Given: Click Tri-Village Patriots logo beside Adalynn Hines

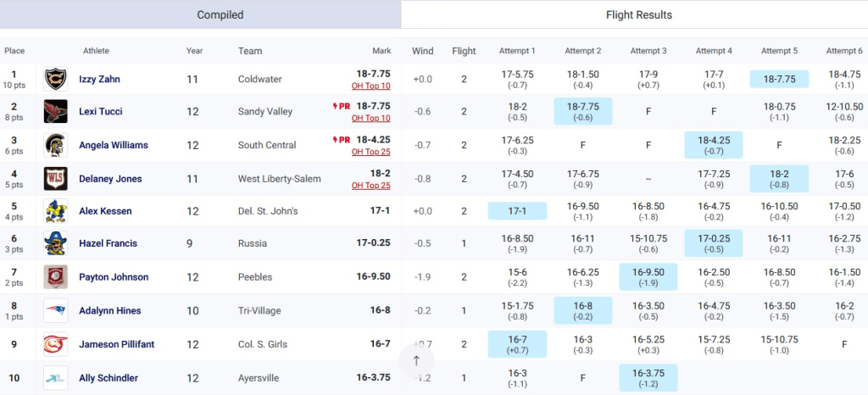Looking at the screenshot, I should 56,311.
